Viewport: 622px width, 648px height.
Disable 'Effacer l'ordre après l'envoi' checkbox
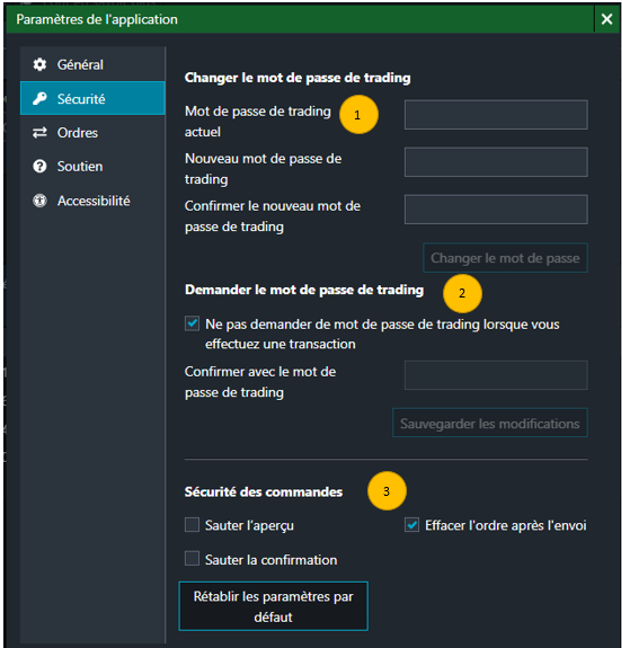412,525
